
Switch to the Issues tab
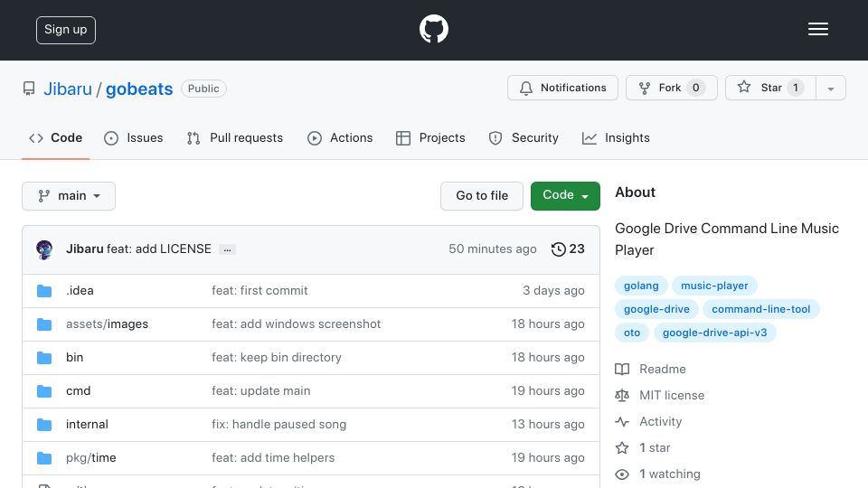134,137
